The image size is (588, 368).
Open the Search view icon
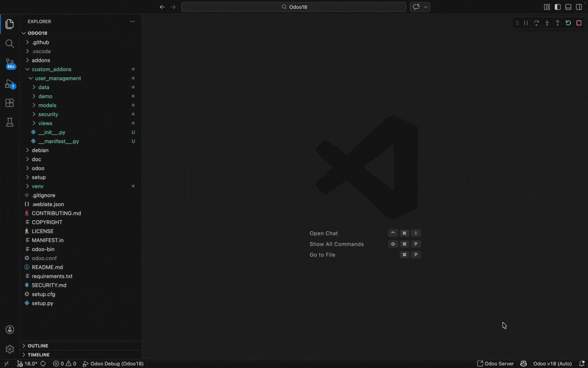[10, 44]
